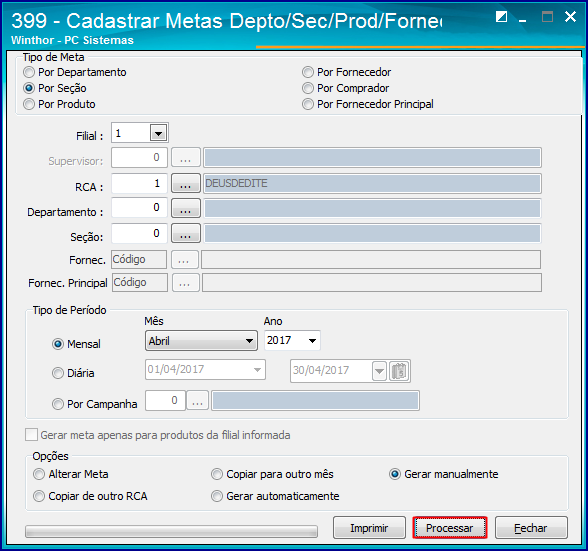This screenshot has width=588, height=551.
Task: Click the Supervisor code field
Action: pyautogui.click(x=139, y=158)
